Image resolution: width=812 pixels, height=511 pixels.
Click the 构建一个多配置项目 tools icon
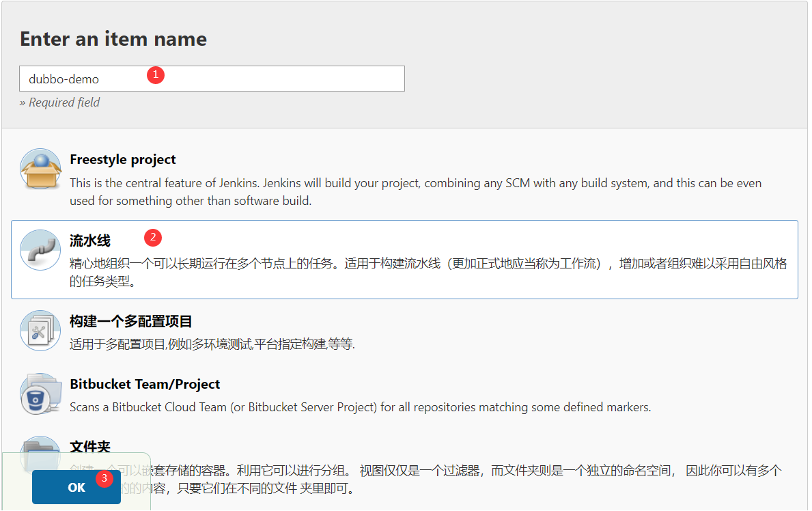click(40, 331)
